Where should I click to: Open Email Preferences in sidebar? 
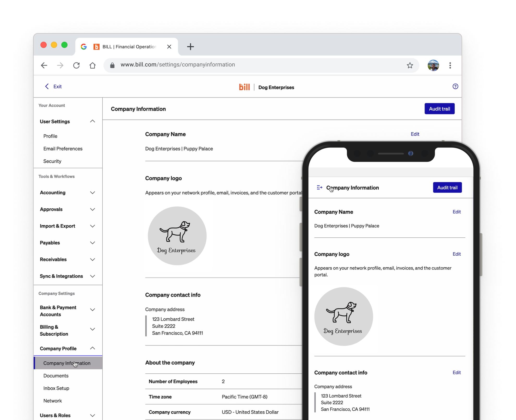(63, 149)
